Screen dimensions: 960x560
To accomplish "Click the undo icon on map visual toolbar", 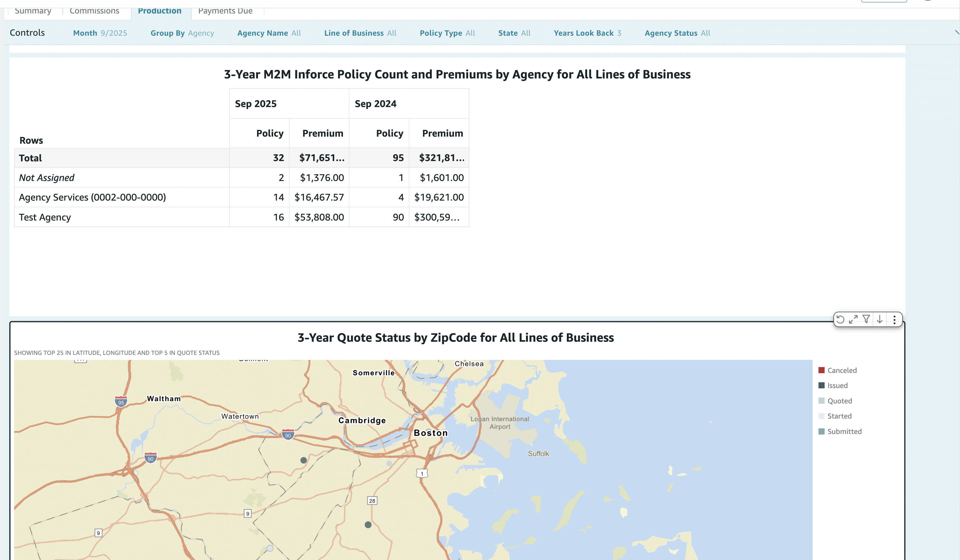I will (840, 319).
